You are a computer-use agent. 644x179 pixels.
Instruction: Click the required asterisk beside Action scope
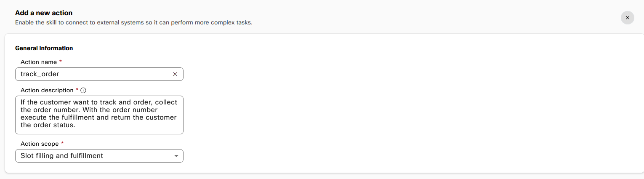click(x=62, y=144)
